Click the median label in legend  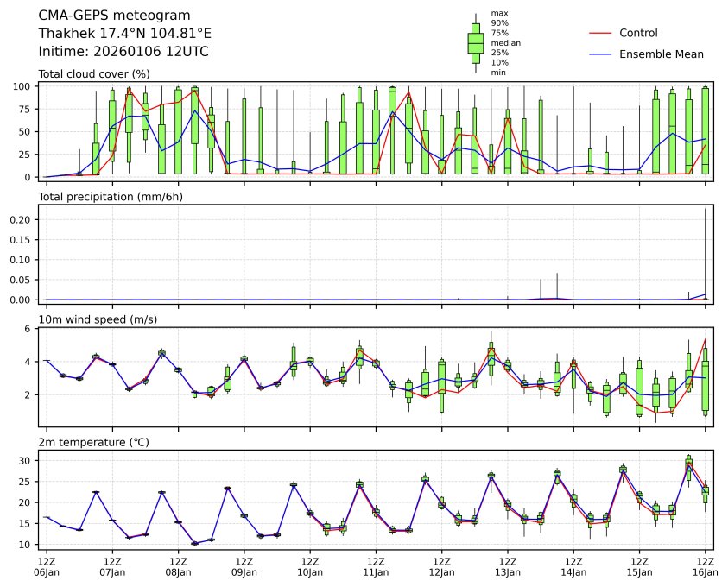505,42
